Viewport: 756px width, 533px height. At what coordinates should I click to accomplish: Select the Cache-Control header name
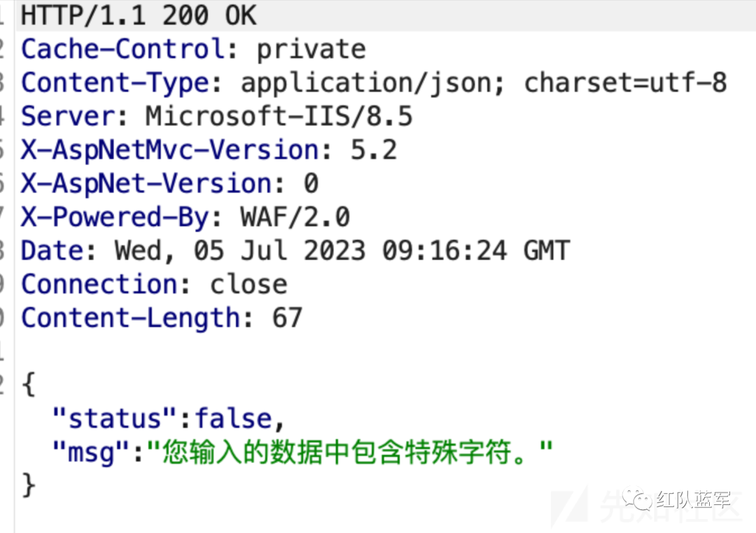[123, 49]
